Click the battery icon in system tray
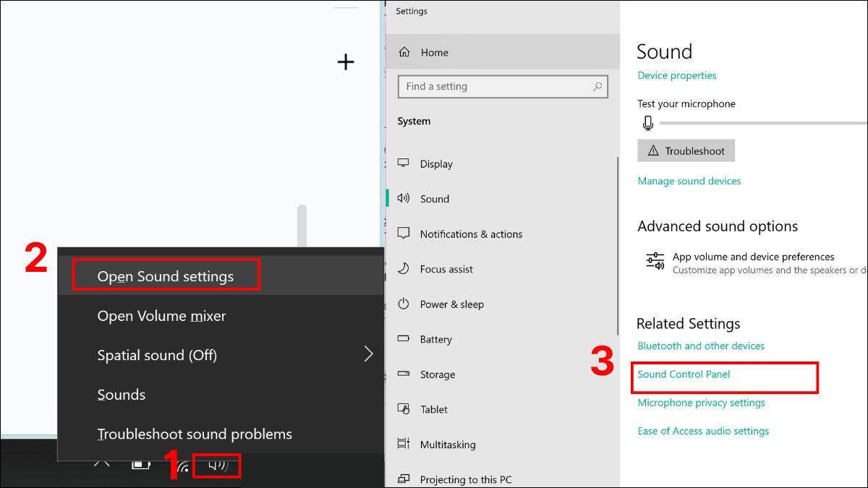The width and height of the screenshot is (868, 488). (x=140, y=464)
